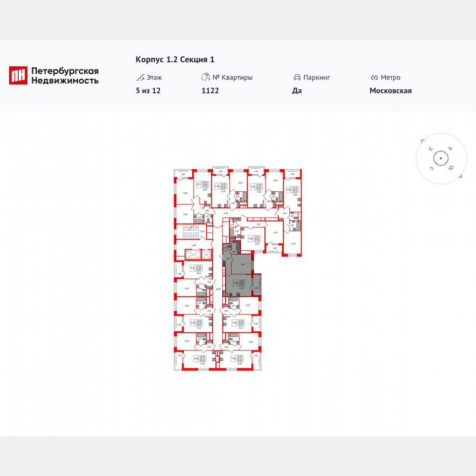Click the З (west) letter on compass
Screen dimensions: 476x476
[x=431, y=168]
